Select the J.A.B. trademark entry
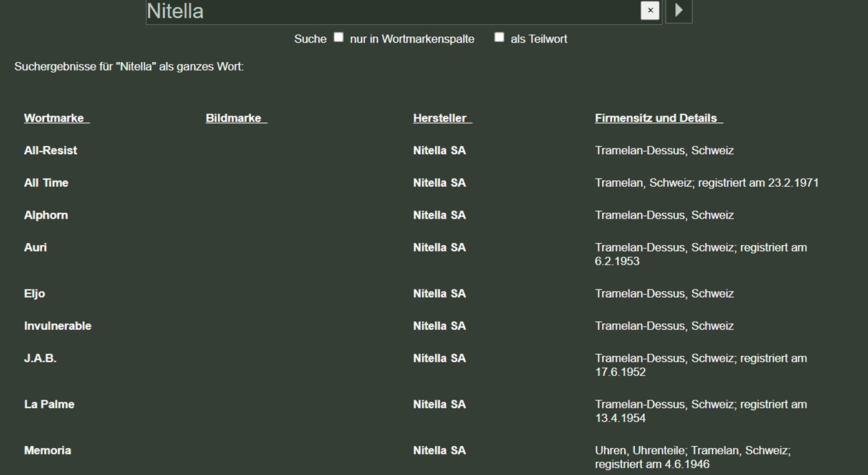 pyautogui.click(x=40, y=359)
